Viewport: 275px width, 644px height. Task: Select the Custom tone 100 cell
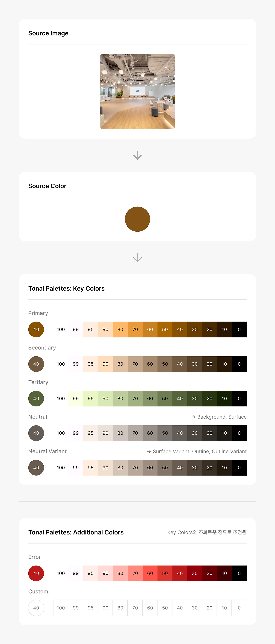point(61,608)
